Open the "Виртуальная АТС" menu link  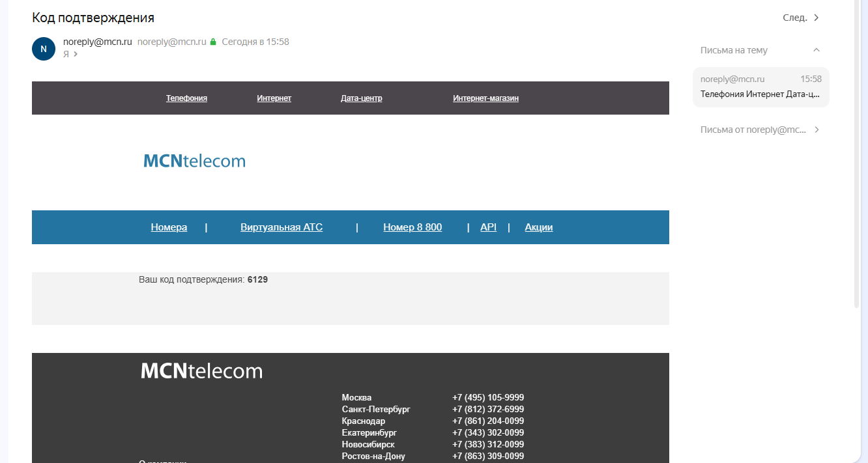pyautogui.click(x=282, y=227)
